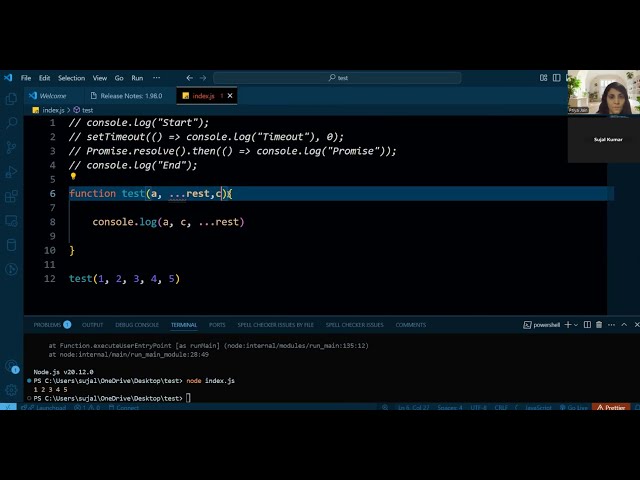Viewport: 640px width, 480px height.
Task: Switch to the Problems panel tab
Action: coord(52,324)
